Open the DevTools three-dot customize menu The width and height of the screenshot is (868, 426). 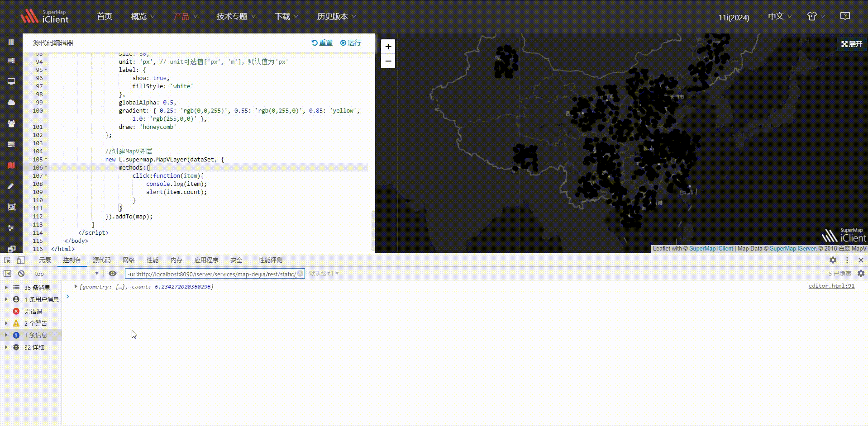click(x=847, y=260)
